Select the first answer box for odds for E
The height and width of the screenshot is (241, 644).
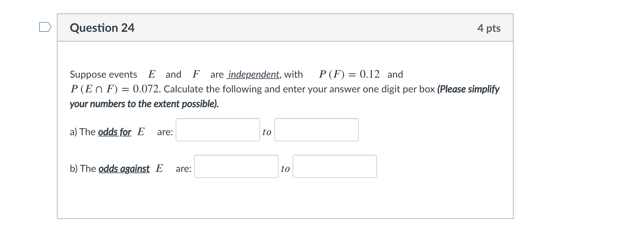pyautogui.click(x=217, y=130)
